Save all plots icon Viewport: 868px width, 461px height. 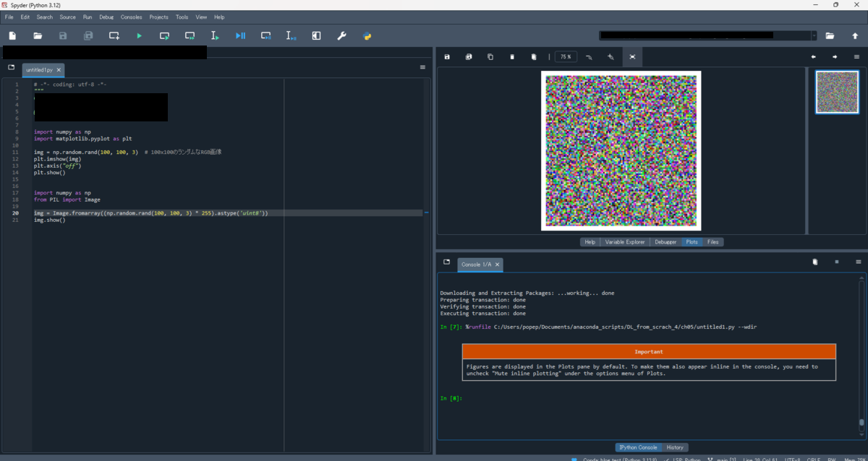tap(469, 57)
